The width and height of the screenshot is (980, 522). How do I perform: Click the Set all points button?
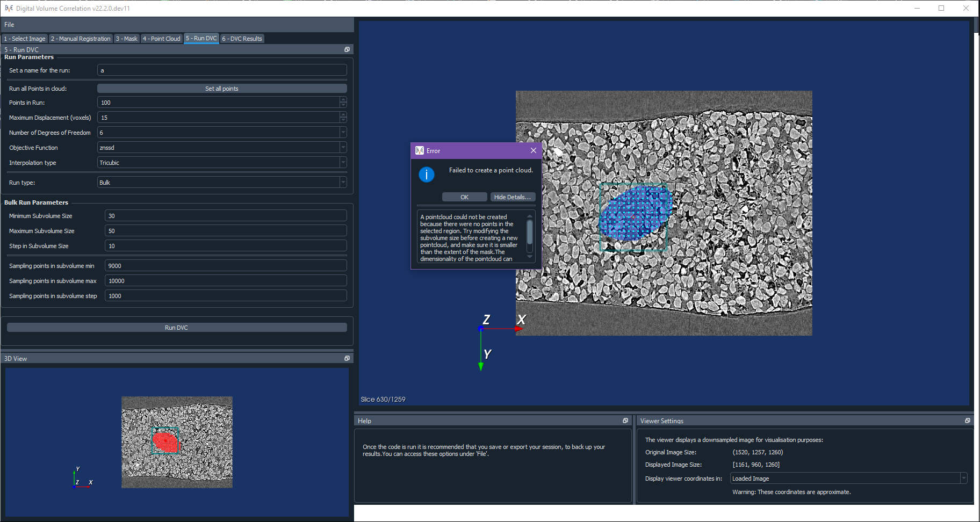pyautogui.click(x=222, y=88)
